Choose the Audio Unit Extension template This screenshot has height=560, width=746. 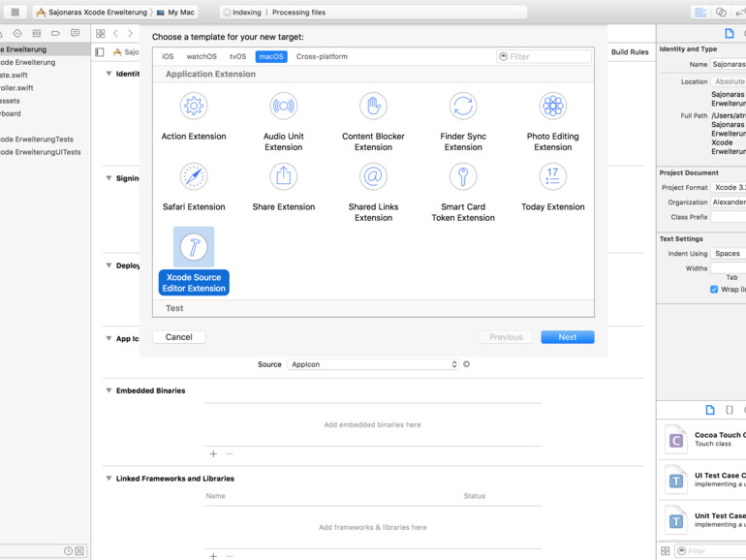[284, 122]
